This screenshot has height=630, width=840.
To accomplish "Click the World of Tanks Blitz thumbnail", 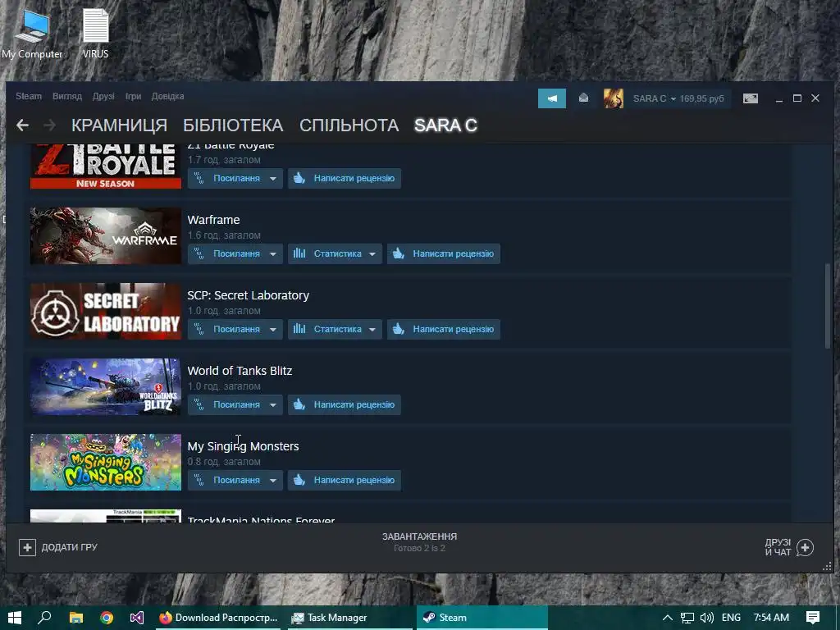I will tap(106, 387).
